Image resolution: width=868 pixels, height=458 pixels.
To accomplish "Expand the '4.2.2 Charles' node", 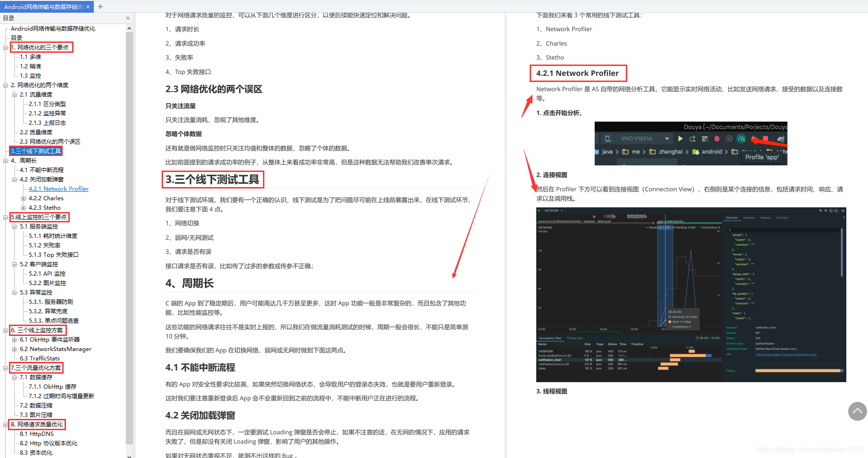I will [x=24, y=198].
